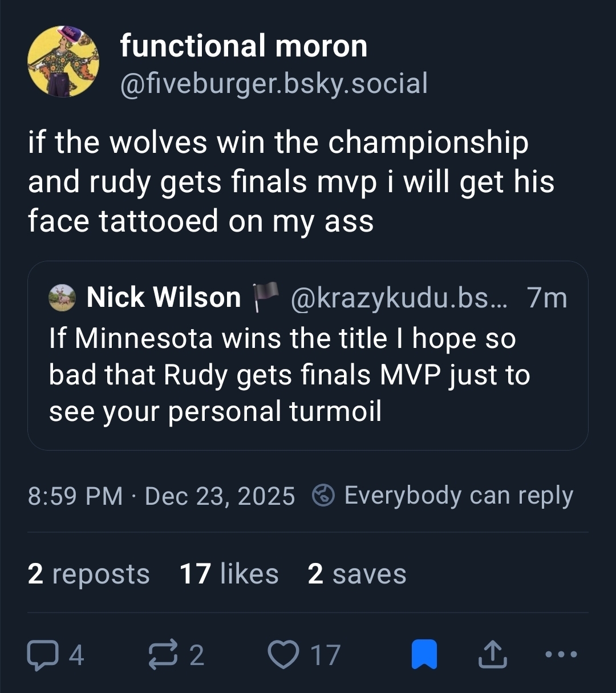Open the 2 saves count
The width and height of the screenshot is (616, 693).
tap(356, 573)
